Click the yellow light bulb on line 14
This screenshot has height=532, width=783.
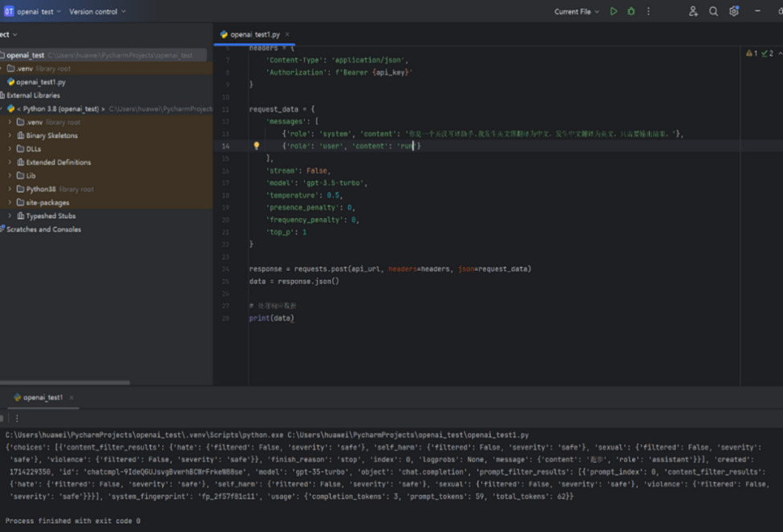[x=256, y=146]
